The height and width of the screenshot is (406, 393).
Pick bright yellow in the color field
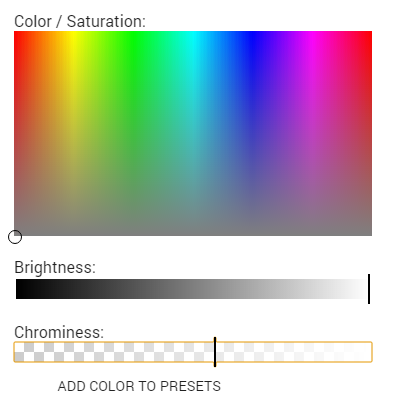[x=74, y=37]
